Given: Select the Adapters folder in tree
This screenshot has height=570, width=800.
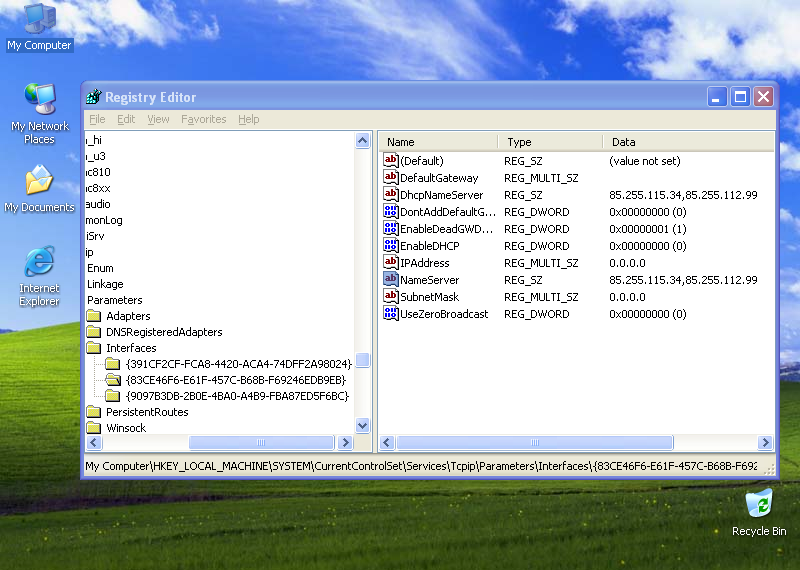Looking at the screenshot, I should [128, 316].
